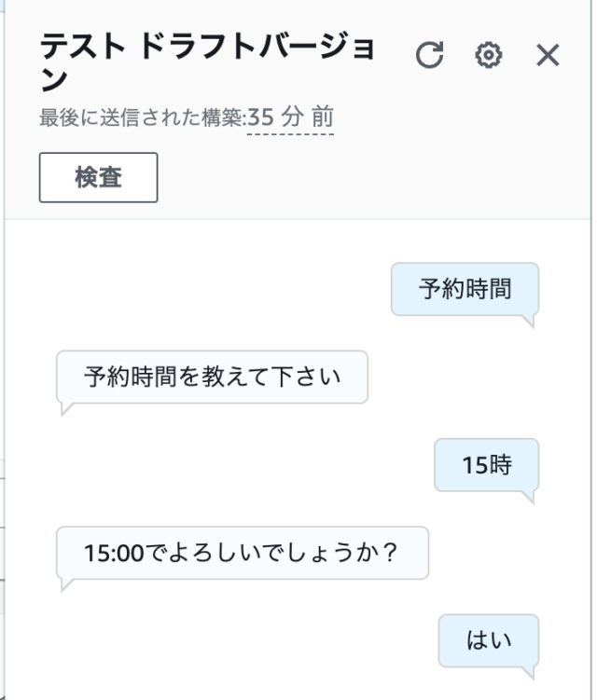Click the bot reply 予約時間を教えて下さい
The image size is (597, 700).
click(213, 377)
